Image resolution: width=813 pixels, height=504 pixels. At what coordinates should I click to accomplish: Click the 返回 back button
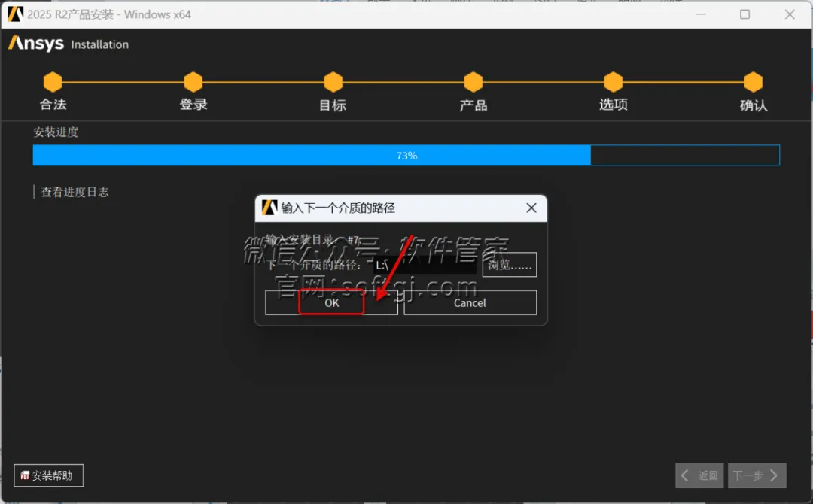tap(699, 475)
